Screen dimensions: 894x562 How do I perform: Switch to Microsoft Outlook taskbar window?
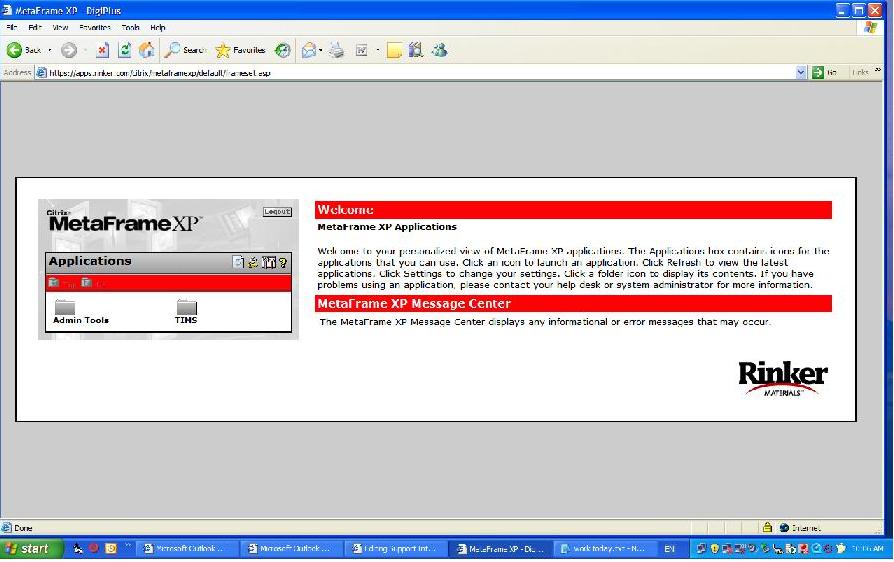[x=186, y=548]
